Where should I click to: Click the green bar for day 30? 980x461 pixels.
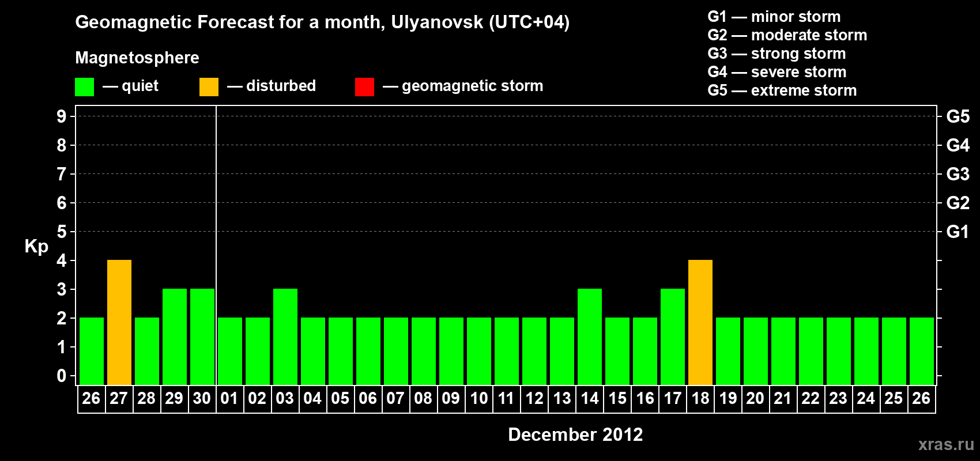[x=202, y=337]
